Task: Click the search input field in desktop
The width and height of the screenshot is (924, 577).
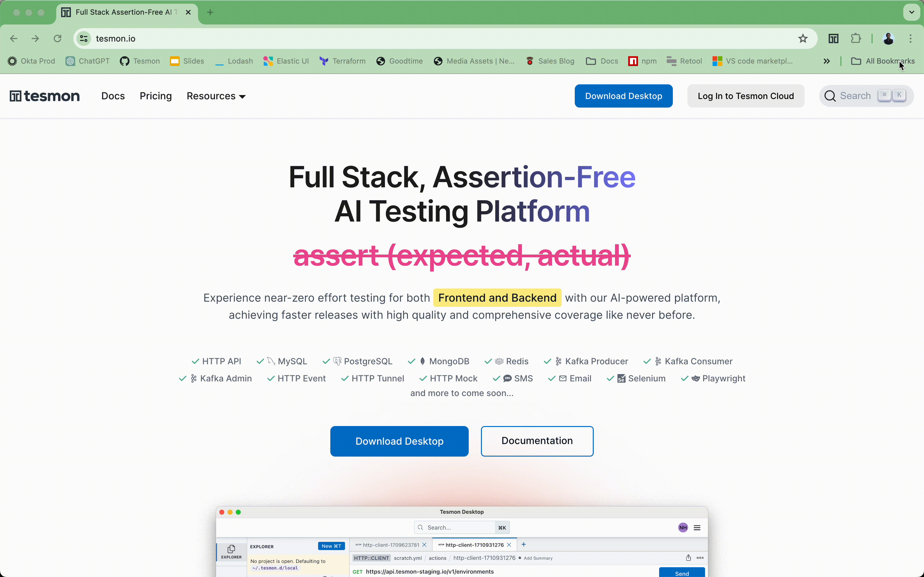Action: pos(462,527)
